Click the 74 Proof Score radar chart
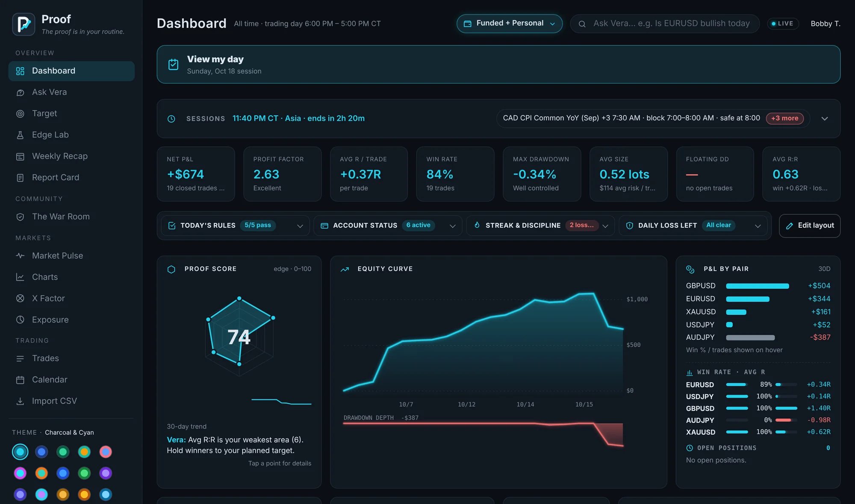The width and height of the screenshot is (855, 504). [x=239, y=337]
